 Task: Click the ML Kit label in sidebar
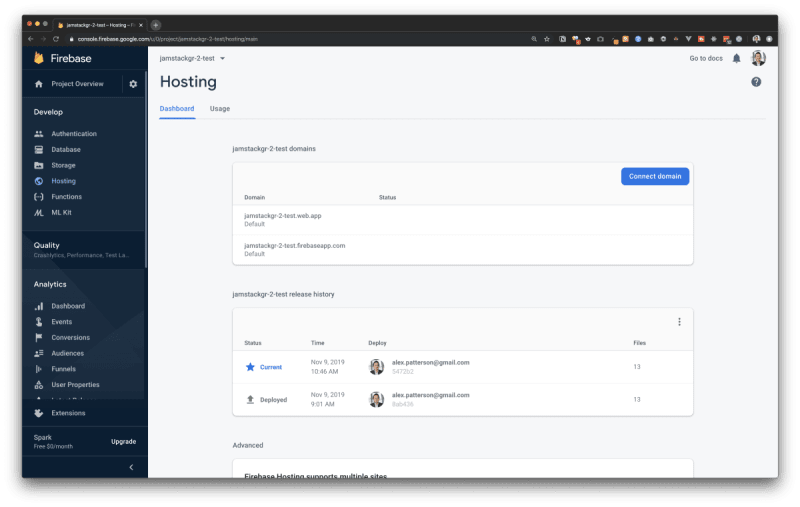(x=61, y=213)
